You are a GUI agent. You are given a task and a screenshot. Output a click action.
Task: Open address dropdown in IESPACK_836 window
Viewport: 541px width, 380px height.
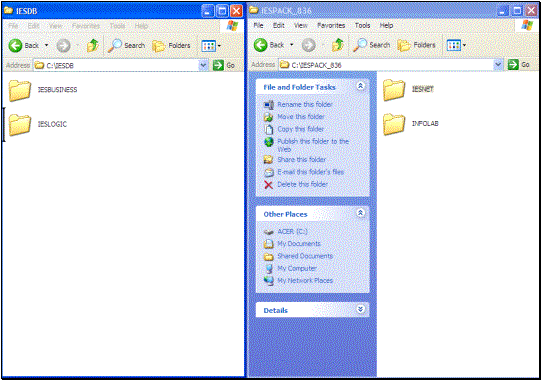click(498, 64)
